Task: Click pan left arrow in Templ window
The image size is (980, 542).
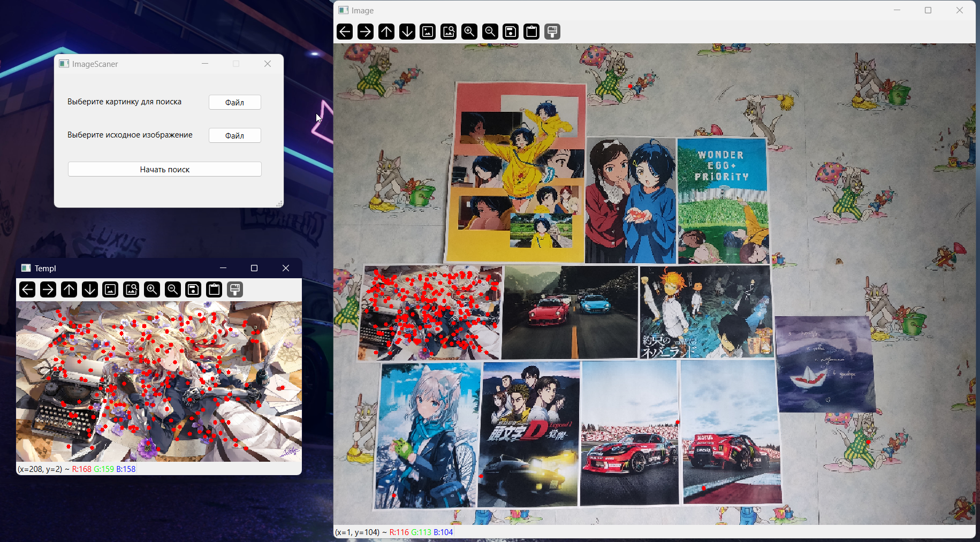Action: (x=27, y=289)
